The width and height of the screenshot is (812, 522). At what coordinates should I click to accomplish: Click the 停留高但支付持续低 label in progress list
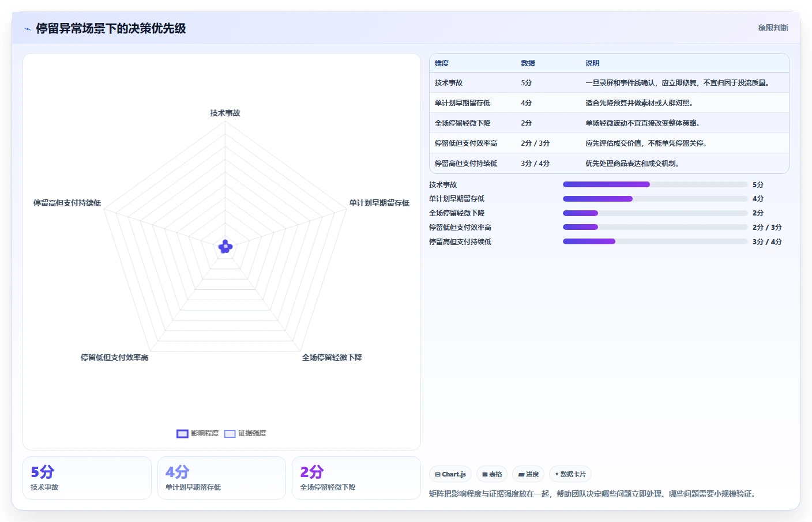coord(460,241)
